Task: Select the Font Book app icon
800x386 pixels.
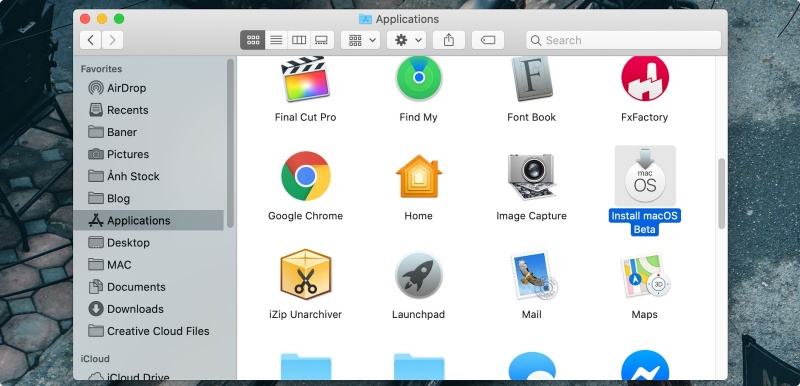Action: 532,79
